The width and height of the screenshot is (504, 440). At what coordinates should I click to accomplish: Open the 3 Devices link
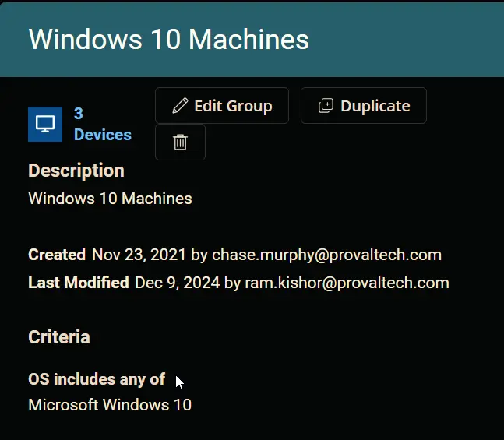tap(103, 124)
